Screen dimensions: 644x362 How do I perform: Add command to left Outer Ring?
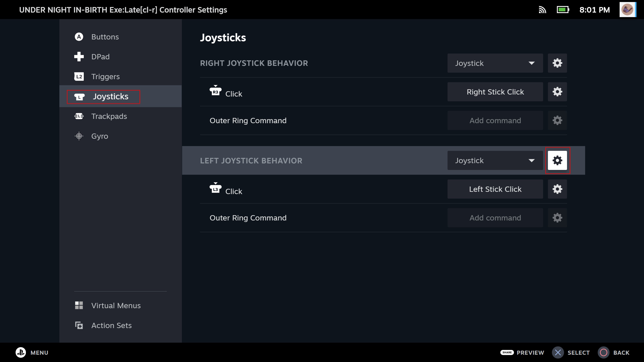[x=495, y=218]
